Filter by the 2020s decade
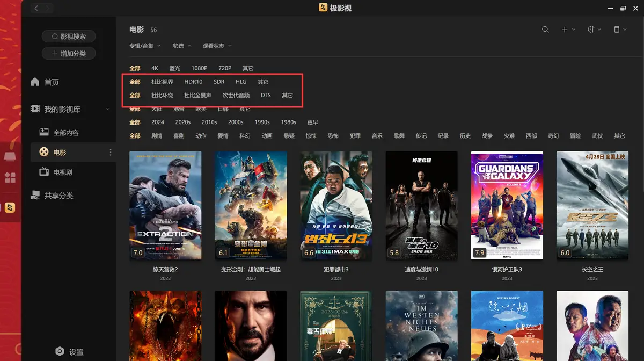The image size is (644, 361). (x=183, y=122)
